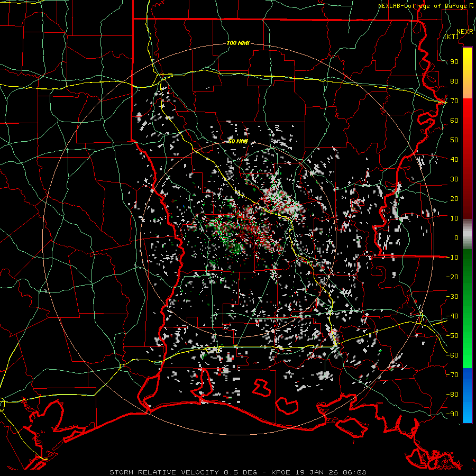Pick the bright red segment below 70
This screenshot has width=476, height=476.
pyautogui.click(x=467, y=111)
